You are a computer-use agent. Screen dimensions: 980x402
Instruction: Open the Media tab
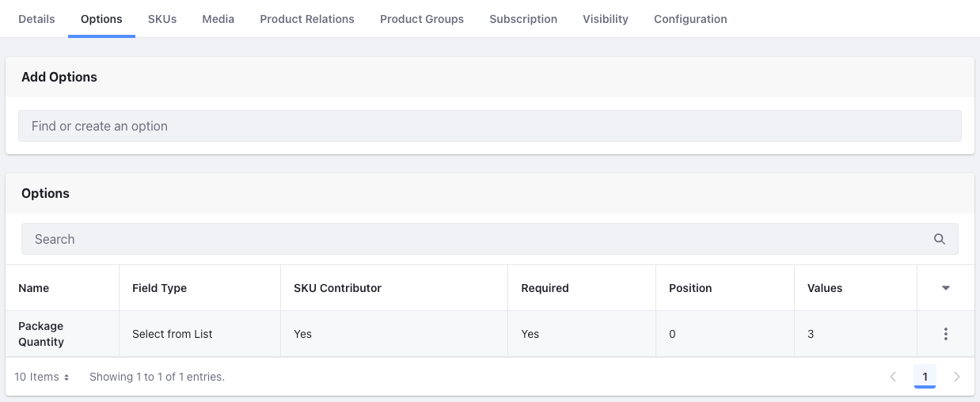(x=218, y=19)
